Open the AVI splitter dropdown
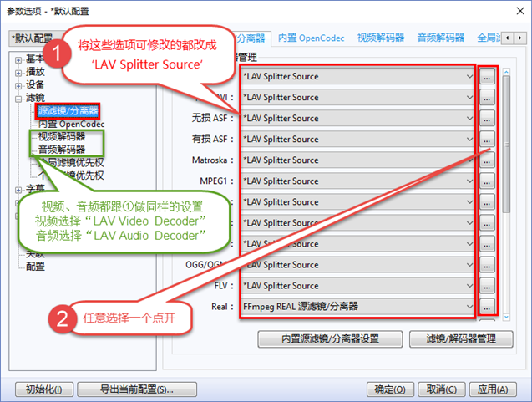 pos(357,98)
